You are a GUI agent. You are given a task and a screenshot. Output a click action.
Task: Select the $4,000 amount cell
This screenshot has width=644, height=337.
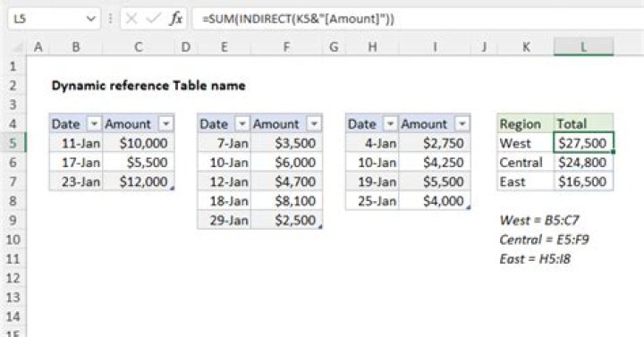click(435, 201)
